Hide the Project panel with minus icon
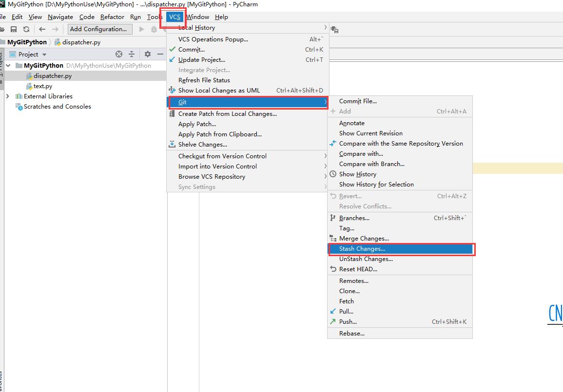Screen dimensions: 563x392 click(160, 54)
